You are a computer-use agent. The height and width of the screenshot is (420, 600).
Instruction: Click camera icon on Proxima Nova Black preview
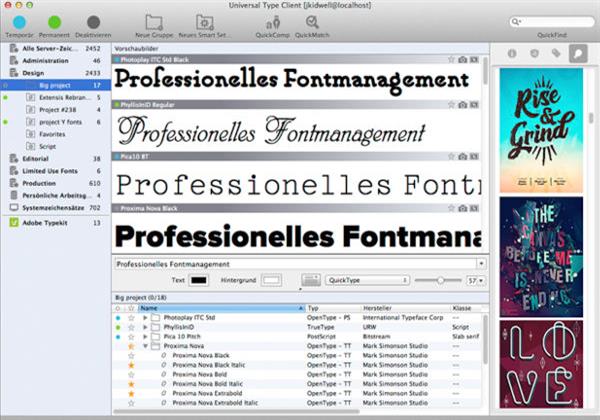pos(463,208)
